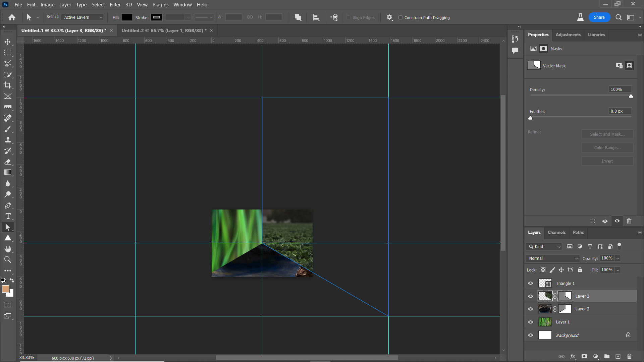Enable Constrain Path Dragging
644x362 pixels.
(x=400, y=17)
